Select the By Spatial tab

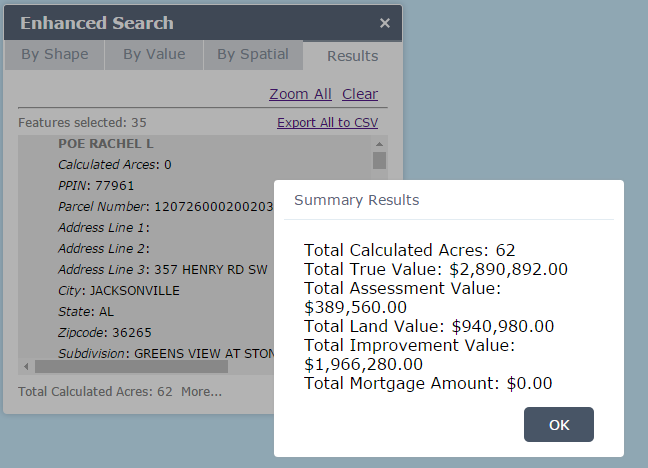point(253,55)
